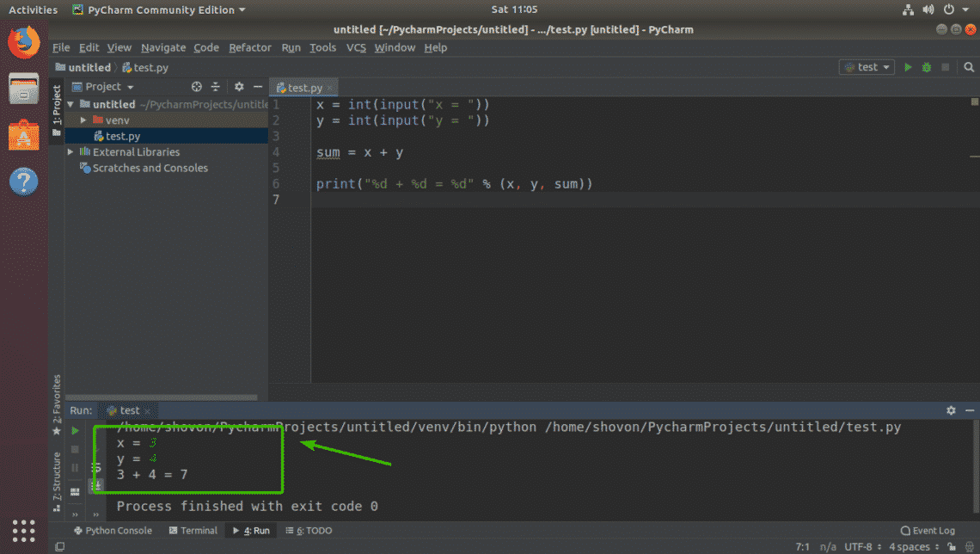Click the search everywhere magnifier icon
The height and width of the screenshot is (554, 980).
point(969,66)
